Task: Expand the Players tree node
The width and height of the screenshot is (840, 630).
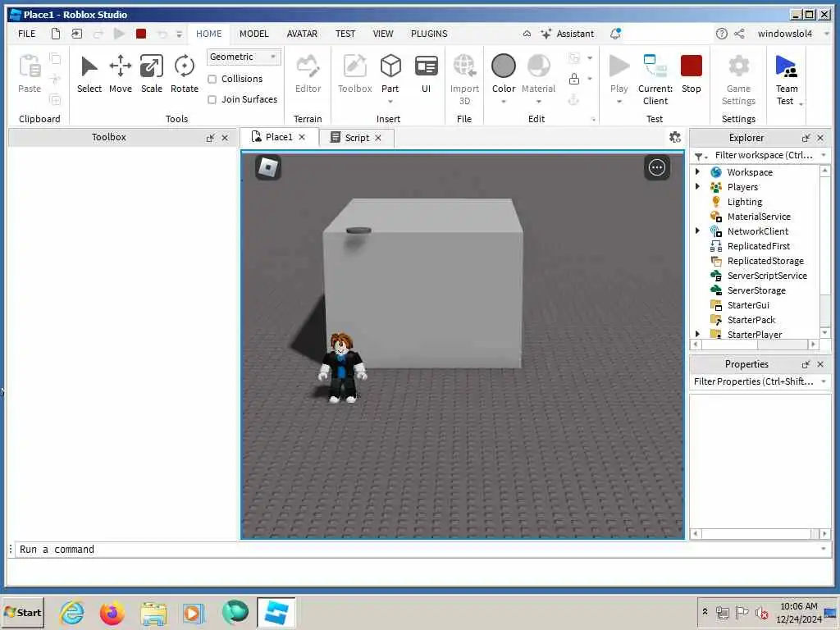Action: 697,187
